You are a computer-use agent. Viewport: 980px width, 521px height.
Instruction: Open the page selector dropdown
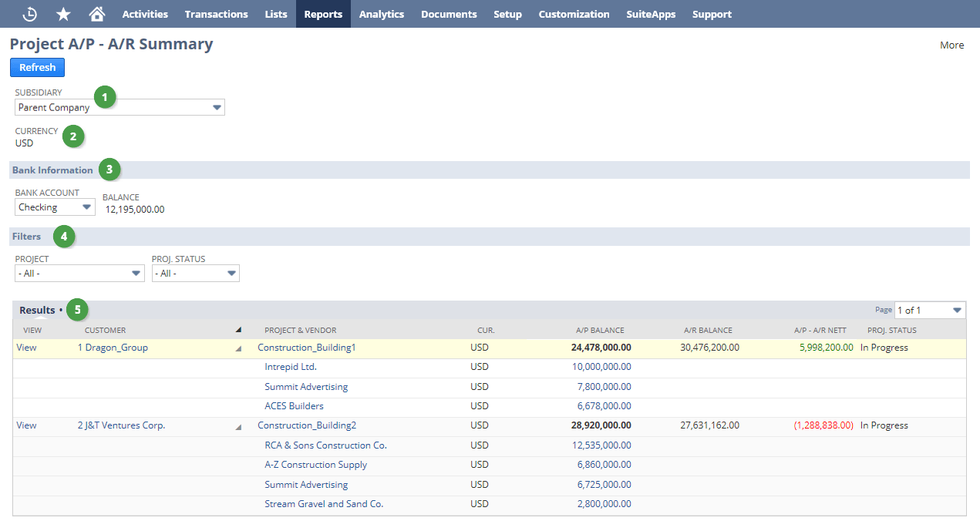click(x=957, y=311)
